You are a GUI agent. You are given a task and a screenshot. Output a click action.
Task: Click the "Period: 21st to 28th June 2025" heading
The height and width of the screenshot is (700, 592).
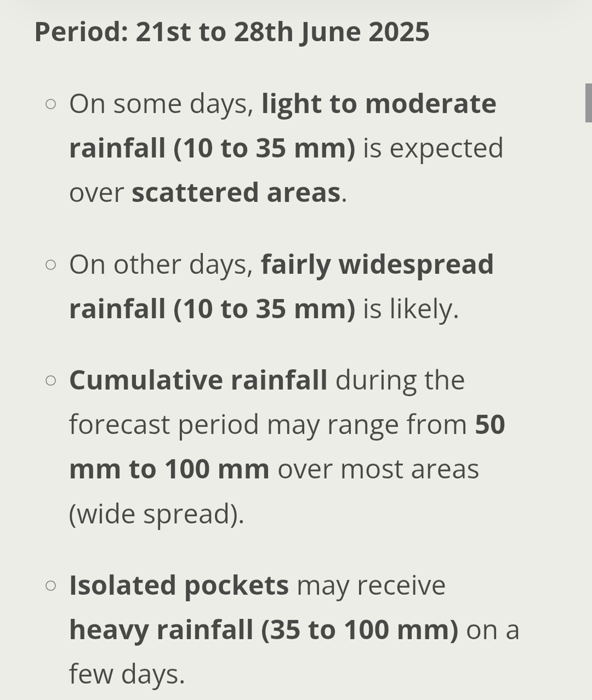(231, 32)
